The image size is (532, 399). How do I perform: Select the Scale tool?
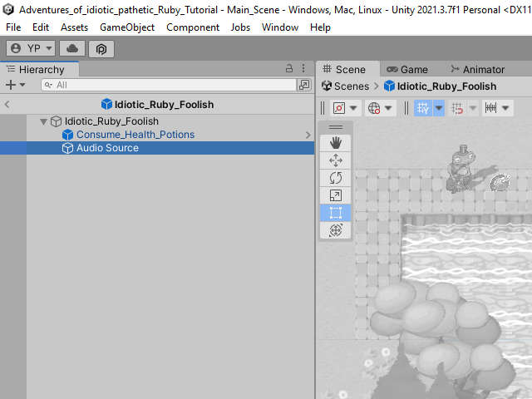point(336,196)
